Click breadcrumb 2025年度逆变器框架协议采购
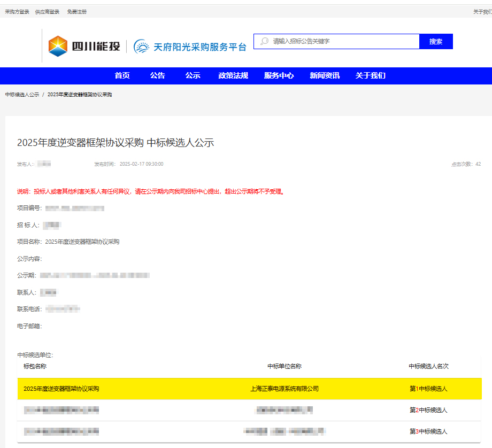The image size is (492, 448). [80, 95]
